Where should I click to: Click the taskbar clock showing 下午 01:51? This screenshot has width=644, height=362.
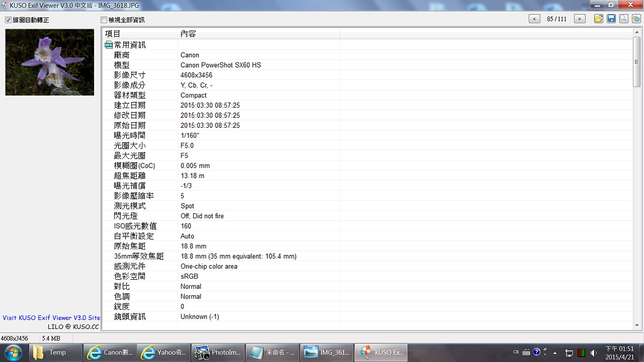[620, 353]
